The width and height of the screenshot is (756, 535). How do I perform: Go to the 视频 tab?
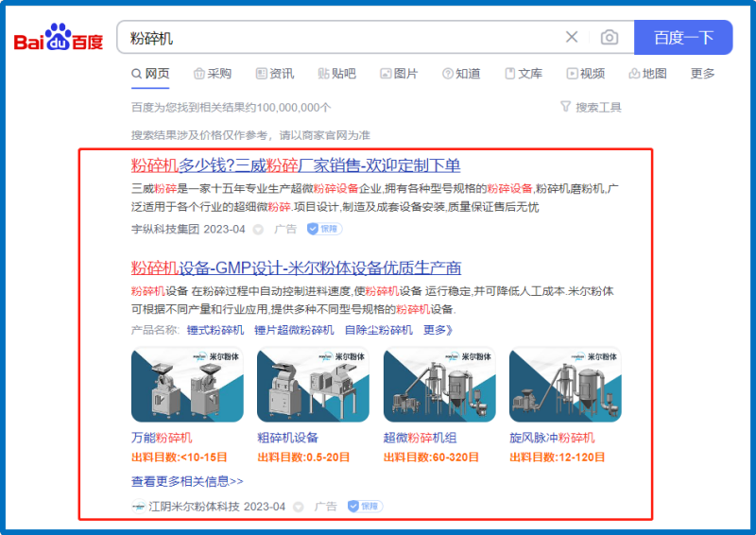click(585, 74)
